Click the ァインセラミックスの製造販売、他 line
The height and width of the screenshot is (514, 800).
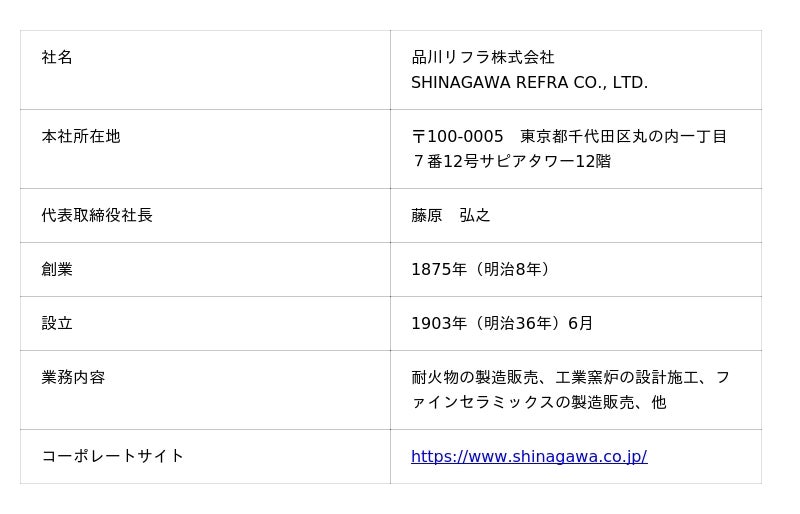coord(538,403)
